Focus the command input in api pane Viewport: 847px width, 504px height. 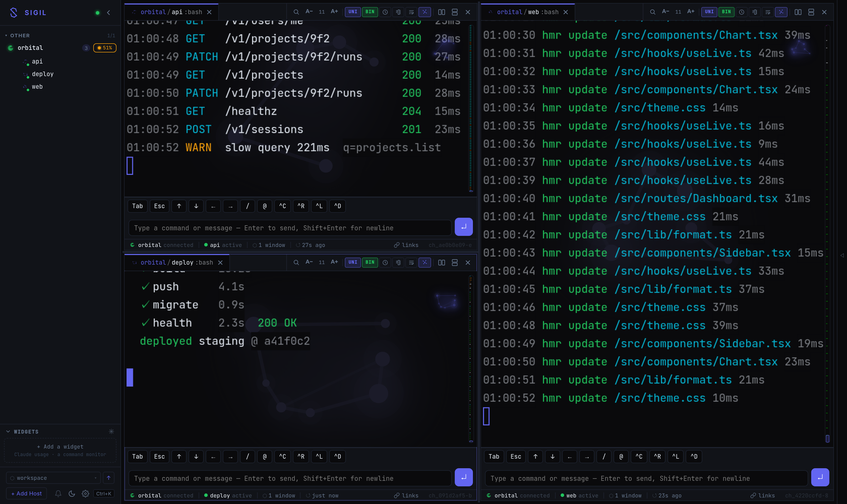pyautogui.click(x=290, y=228)
